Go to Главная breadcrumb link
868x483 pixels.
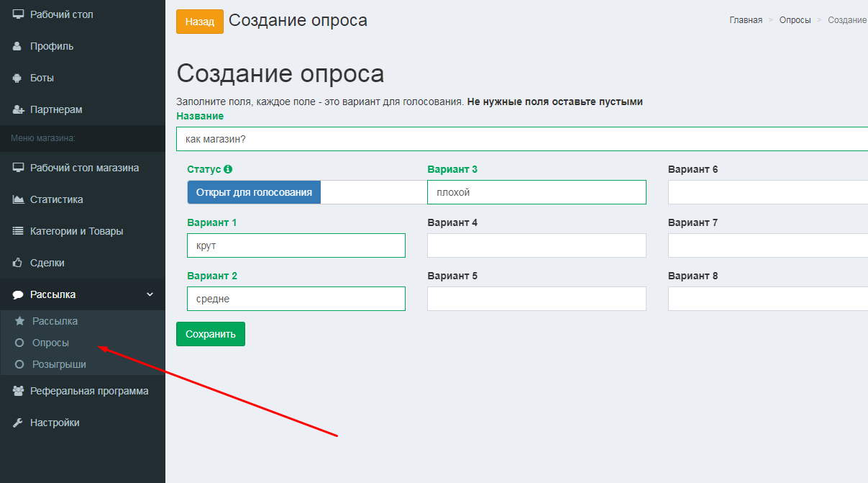click(x=746, y=20)
